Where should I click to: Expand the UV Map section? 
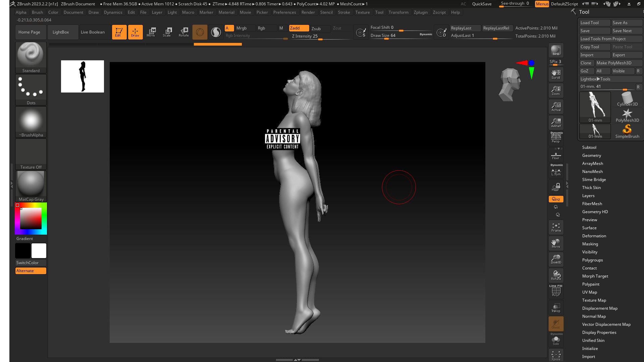coord(589,292)
